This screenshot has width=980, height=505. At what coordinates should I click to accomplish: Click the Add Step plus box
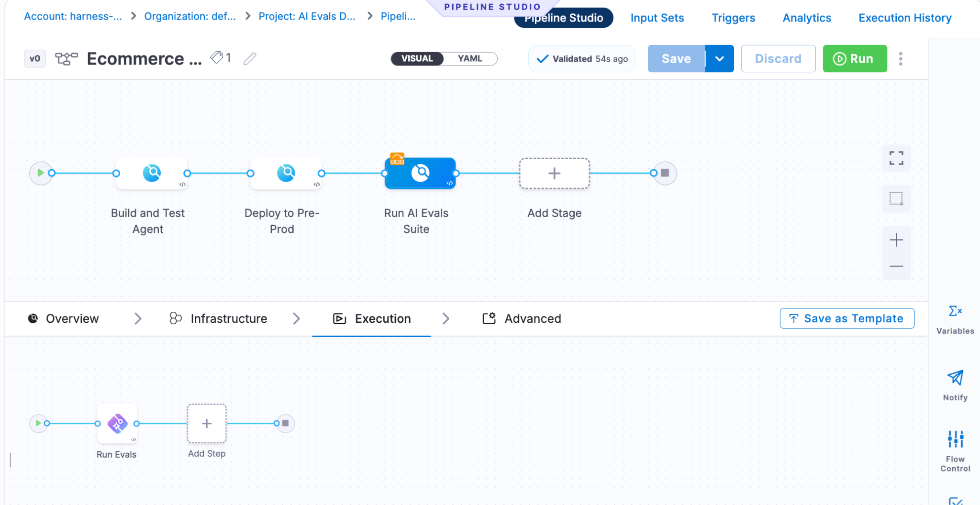point(207,424)
